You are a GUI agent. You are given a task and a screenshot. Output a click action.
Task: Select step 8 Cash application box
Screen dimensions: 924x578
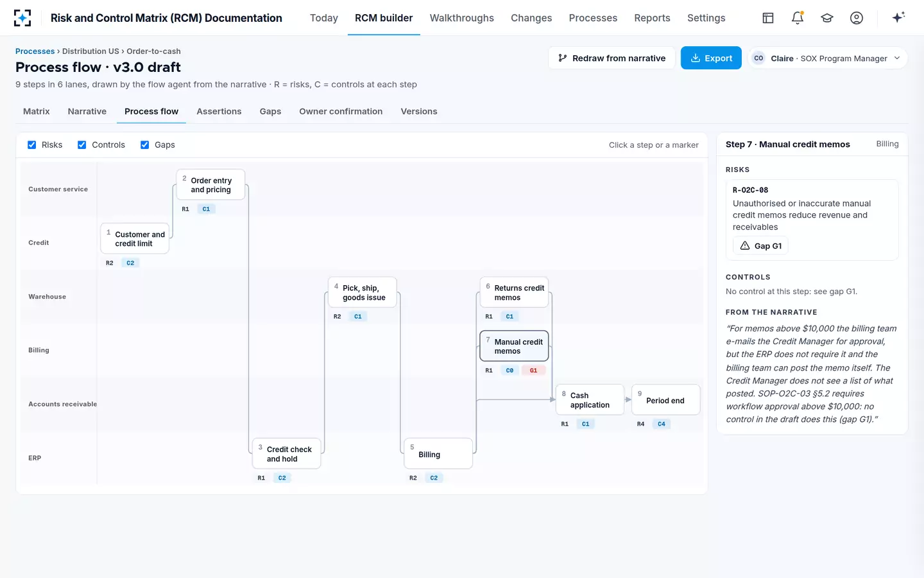pyautogui.click(x=590, y=400)
